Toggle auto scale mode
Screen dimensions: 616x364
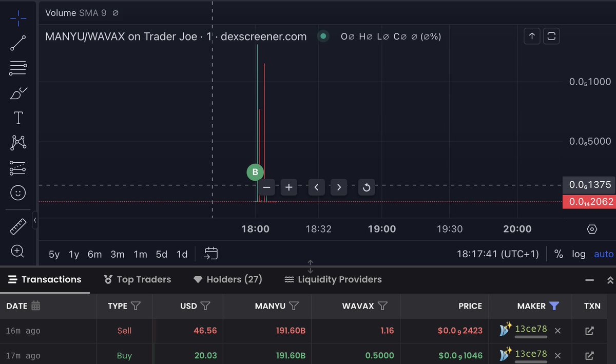[604, 254]
